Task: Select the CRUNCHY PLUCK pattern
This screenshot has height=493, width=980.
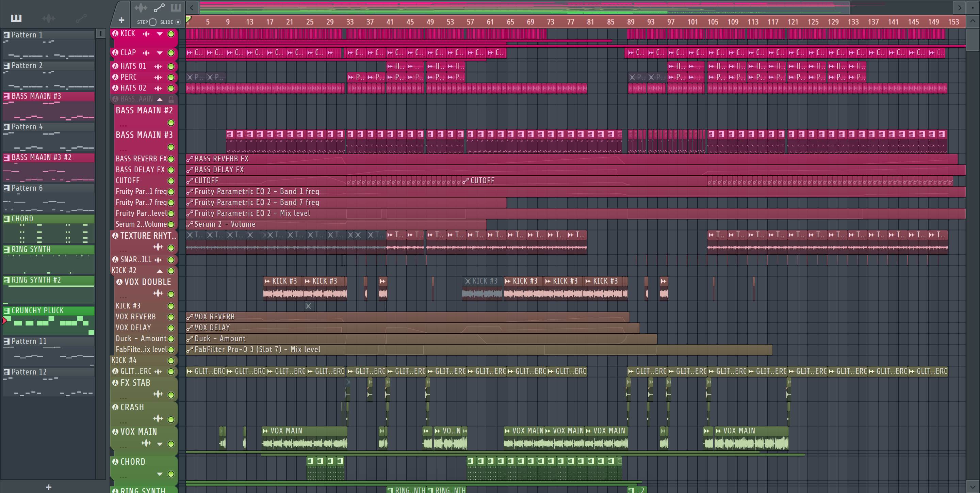Action: coord(49,320)
